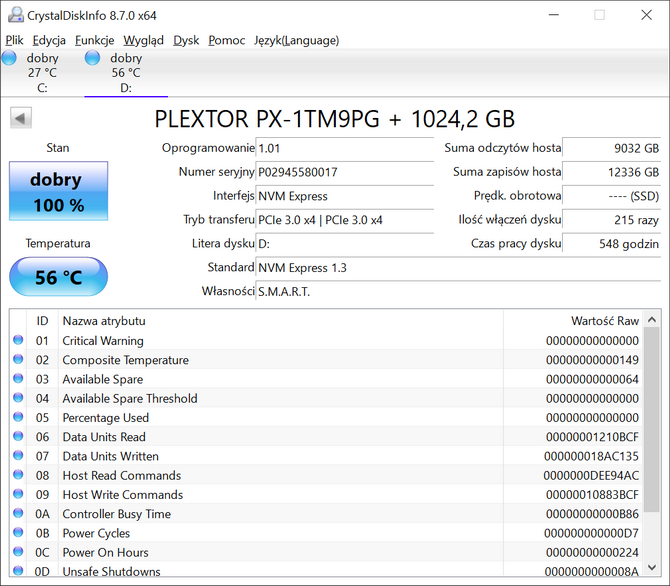
Task: Select the Available Spare attribute name
Action: pyautogui.click(x=103, y=379)
